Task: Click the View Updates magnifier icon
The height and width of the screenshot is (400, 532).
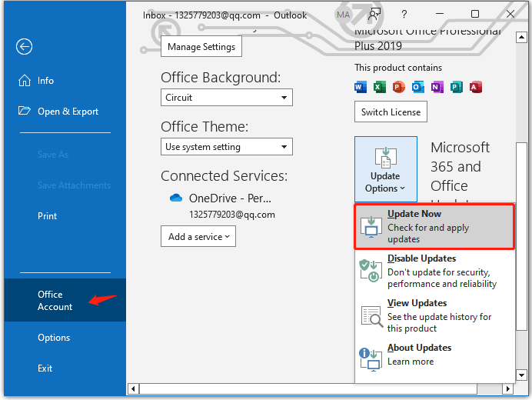Action: tap(371, 316)
